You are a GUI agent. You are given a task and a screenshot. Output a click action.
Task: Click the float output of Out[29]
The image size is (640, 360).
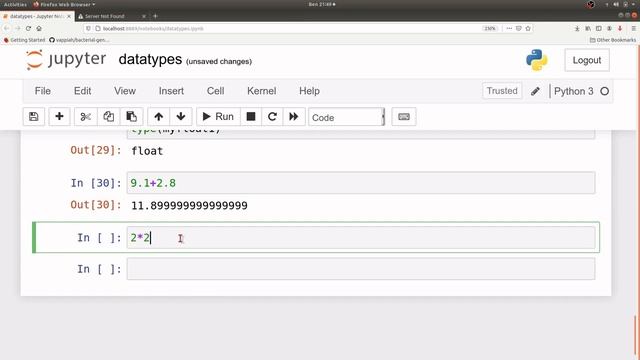pyautogui.click(x=147, y=151)
